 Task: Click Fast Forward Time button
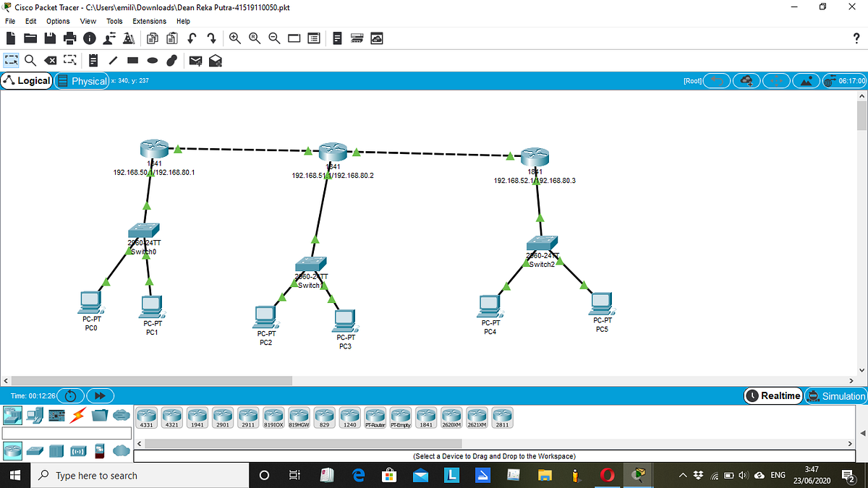(100, 395)
